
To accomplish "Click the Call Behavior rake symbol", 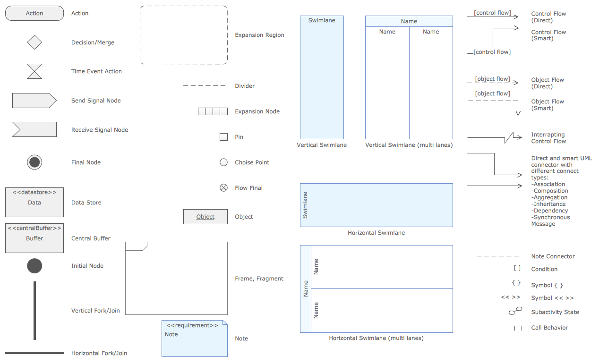I will [x=518, y=327].
